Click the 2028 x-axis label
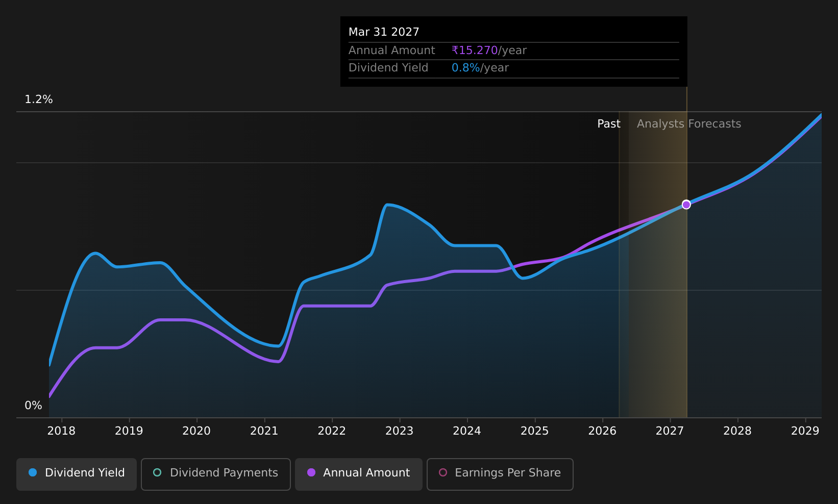Viewport: 838px width, 504px height. pos(737,431)
